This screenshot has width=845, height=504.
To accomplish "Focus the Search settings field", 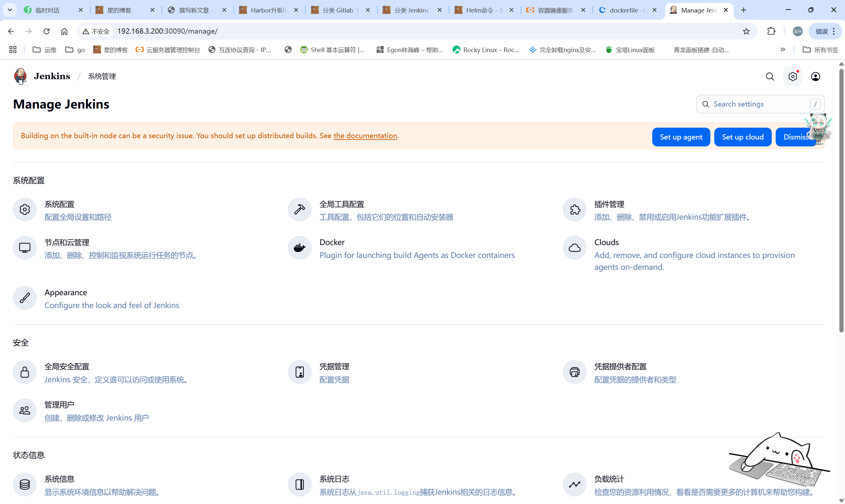I will coord(760,104).
